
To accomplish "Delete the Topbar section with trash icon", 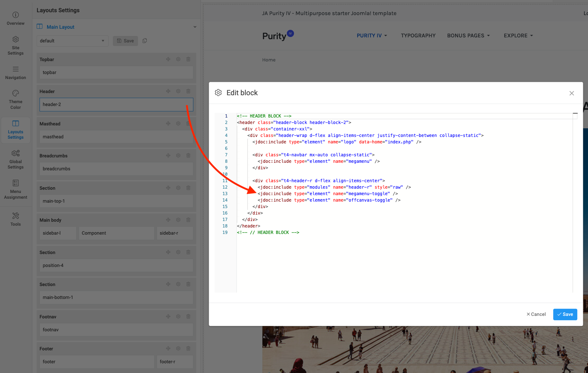I will [x=188, y=59].
